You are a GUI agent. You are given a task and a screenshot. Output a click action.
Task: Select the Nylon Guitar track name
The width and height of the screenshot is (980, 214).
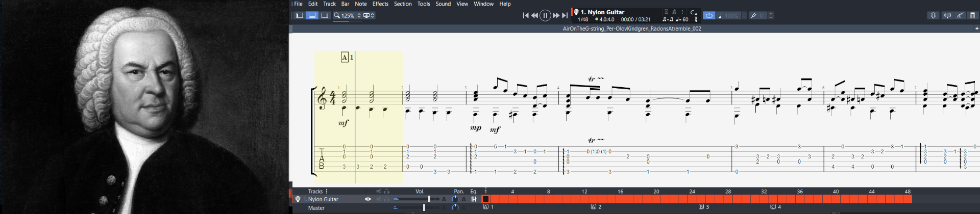pos(323,199)
